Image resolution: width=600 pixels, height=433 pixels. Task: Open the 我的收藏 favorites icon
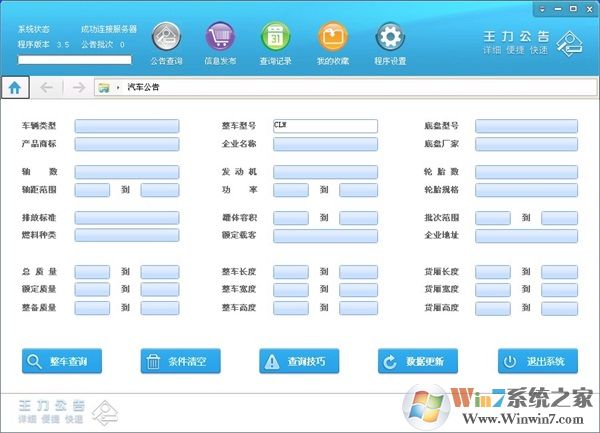333,37
